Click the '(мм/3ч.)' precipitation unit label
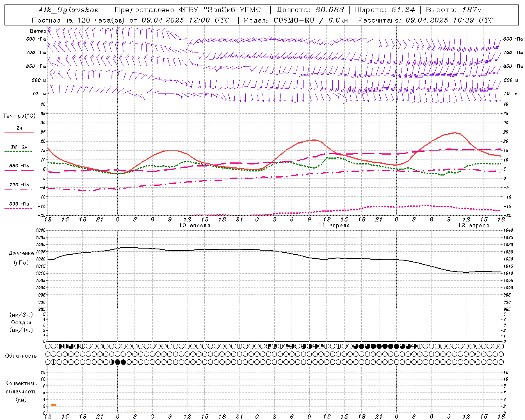525x420 pixels. pos(21,315)
